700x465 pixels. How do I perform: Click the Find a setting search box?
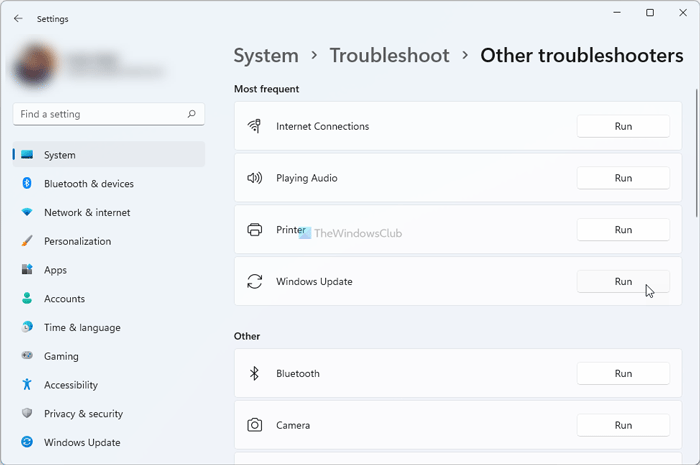pyautogui.click(x=100, y=114)
